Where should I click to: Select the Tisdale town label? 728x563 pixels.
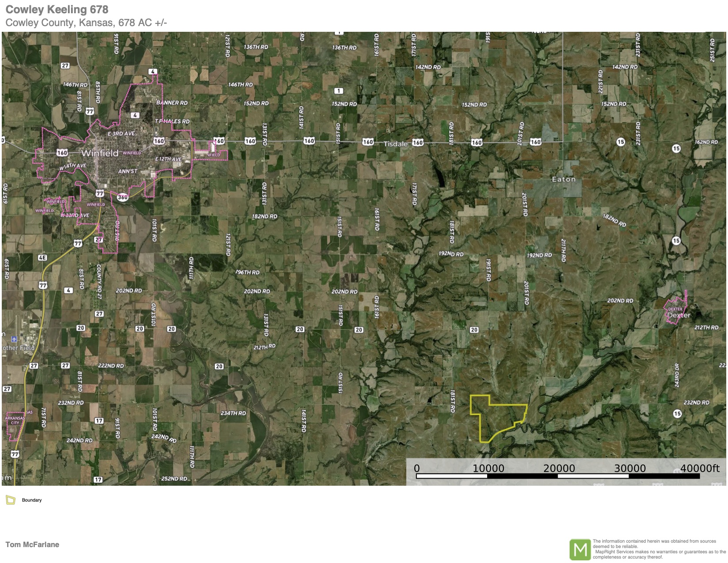coord(395,144)
